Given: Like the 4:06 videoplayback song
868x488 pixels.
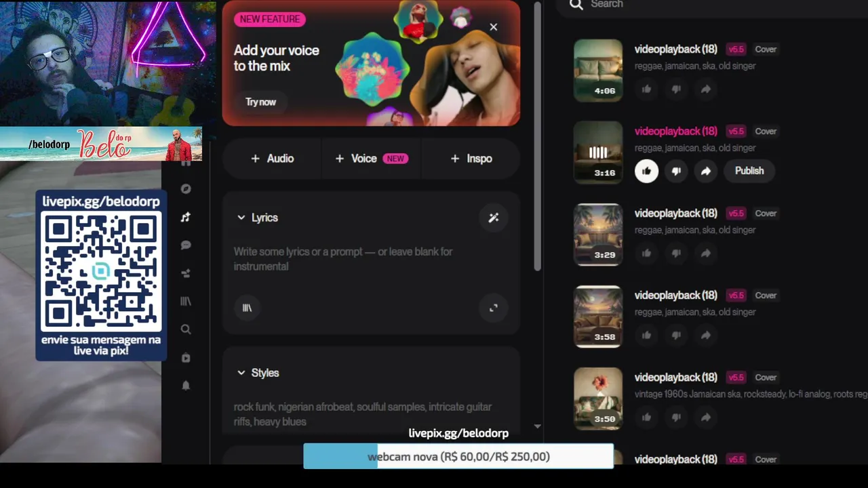Looking at the screenshot, I should click(x=646, y=89).
